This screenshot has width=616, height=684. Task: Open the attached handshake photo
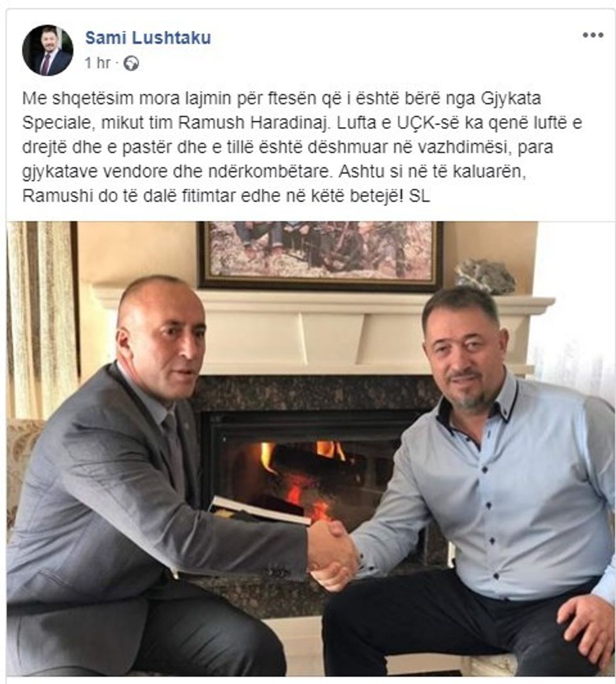pyautogui.click(x=311, y=448)
